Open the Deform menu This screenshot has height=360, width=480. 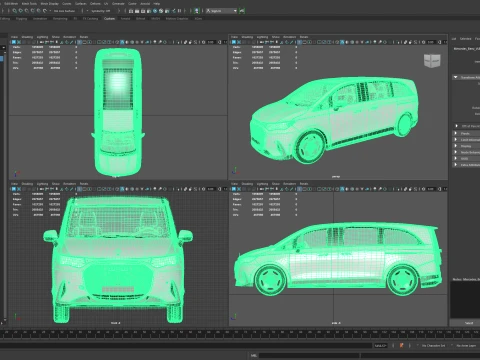click(x=95, y=3)
